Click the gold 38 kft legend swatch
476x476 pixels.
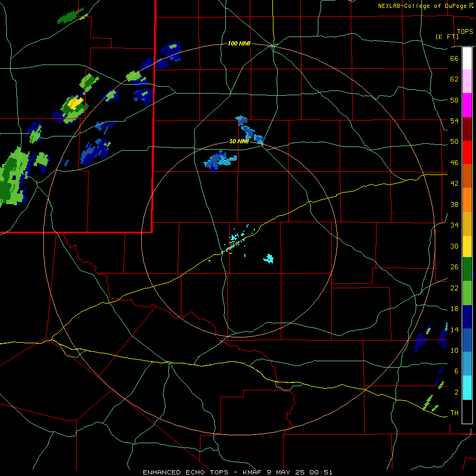(x=467, y=224)
